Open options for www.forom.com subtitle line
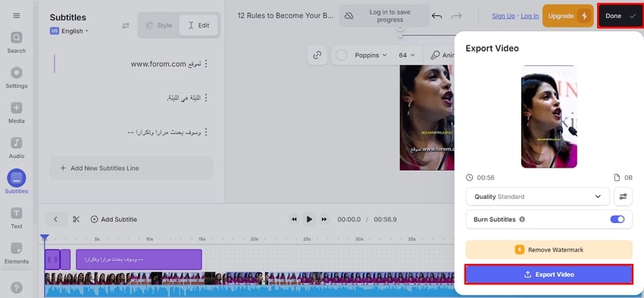The width and height of the screenshot is (644, 298). (206, 64)
